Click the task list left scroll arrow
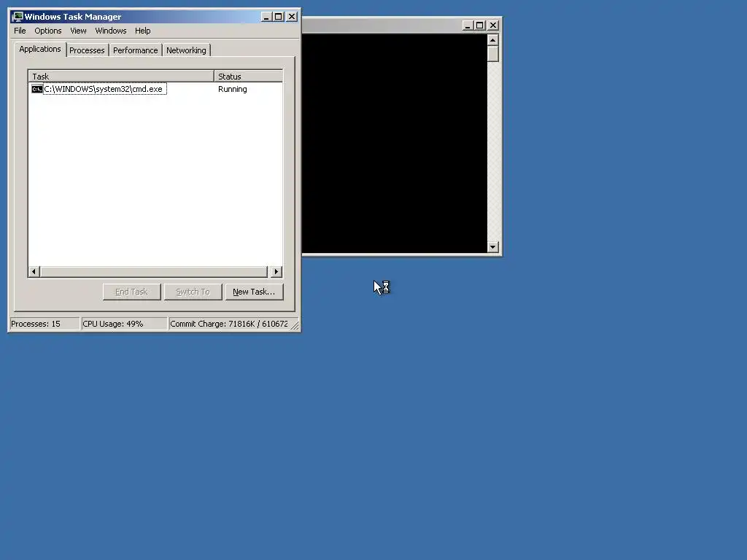The image size is (747, 560). click(x=34, y=272)
